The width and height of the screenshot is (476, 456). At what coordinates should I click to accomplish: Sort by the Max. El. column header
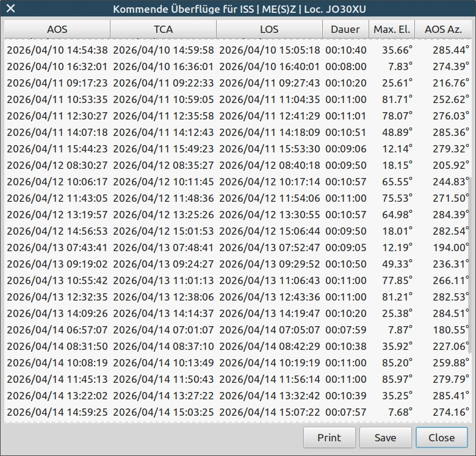point(392,29)
